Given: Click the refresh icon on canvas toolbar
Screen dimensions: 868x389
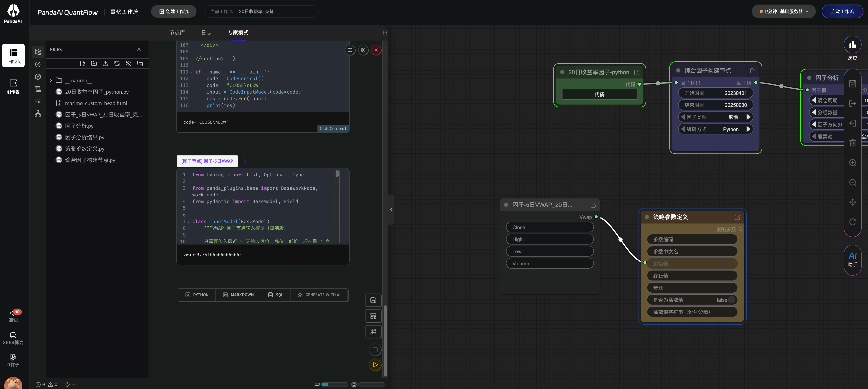Looking at the screenshot, I should 852,222.
